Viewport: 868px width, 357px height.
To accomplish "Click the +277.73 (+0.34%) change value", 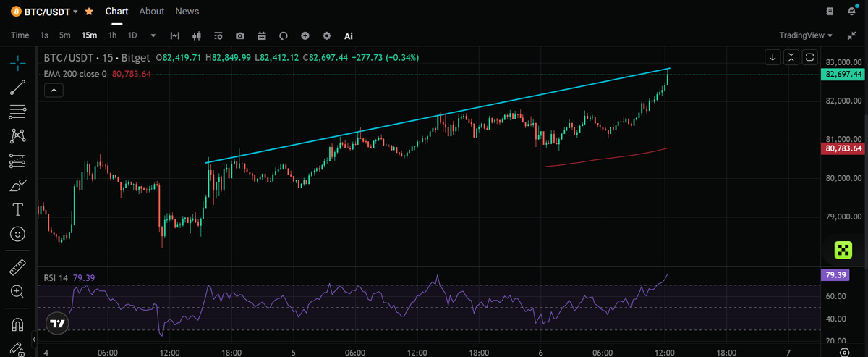I will tap(385, 57).
